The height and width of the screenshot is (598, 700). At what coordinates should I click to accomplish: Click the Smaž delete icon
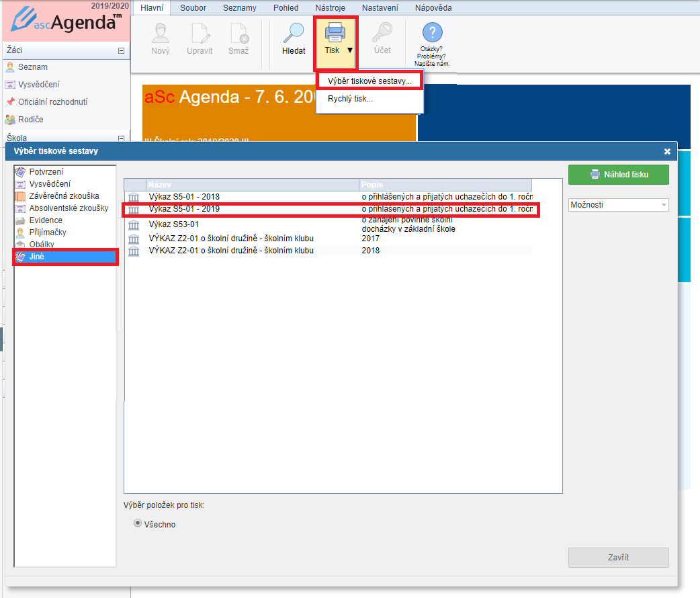pos(239,33)
